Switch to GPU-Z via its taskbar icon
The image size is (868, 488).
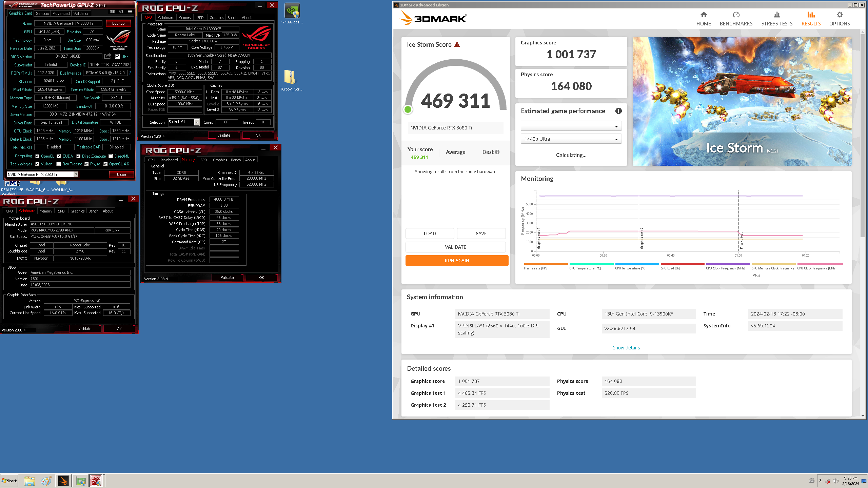point(81,481)
